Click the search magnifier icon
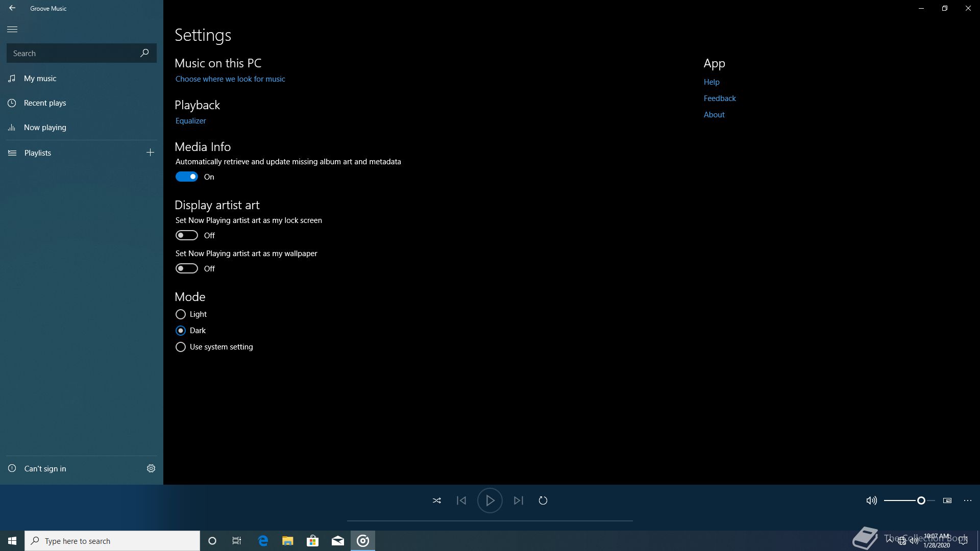This screenshot has height=551, width=980. pos(144,53)
